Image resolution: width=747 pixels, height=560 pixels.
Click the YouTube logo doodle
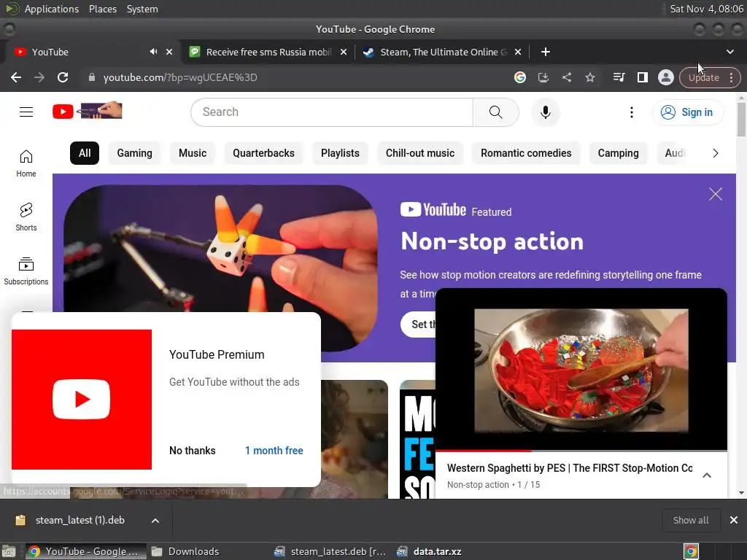pyautogui.click(x=88, y=111)
